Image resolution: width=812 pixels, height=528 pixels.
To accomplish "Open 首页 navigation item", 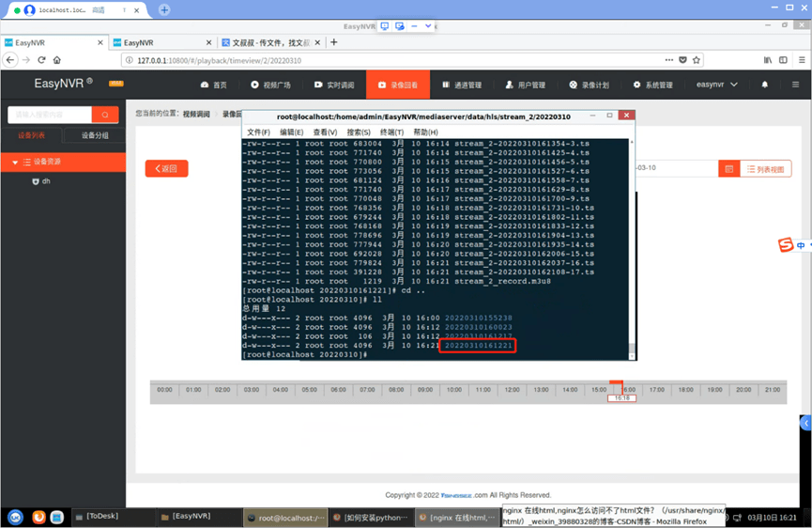I will 213,85.
